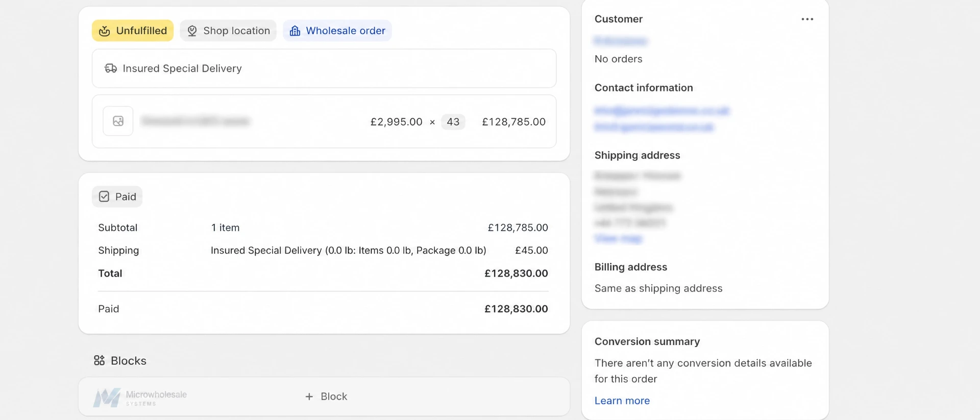
Task: Click the Unfulfilled status icon
Action: pyautogui.click(x=105, y=31)
